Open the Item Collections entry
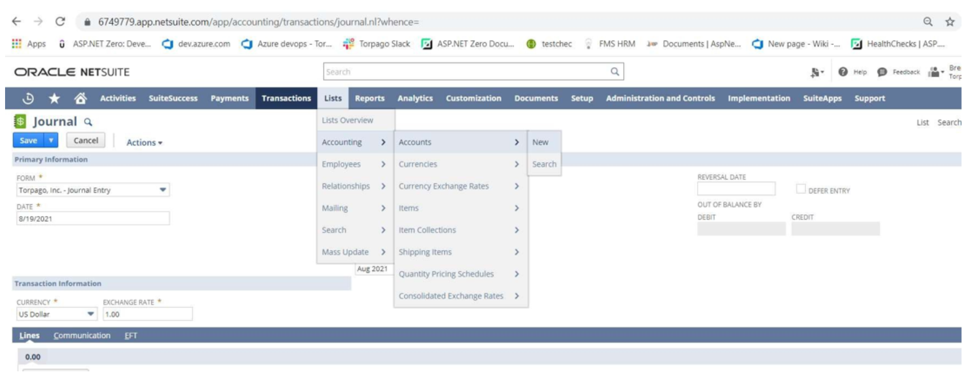Image resolution: width=980 pixels, height=386 pixels. click(460, 230)
